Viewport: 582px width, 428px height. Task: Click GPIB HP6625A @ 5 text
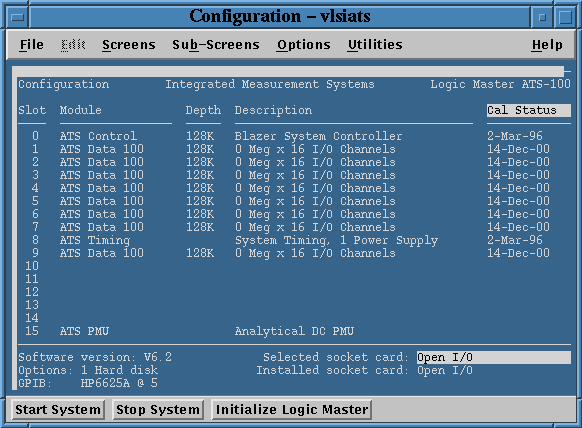pos(88,383)
